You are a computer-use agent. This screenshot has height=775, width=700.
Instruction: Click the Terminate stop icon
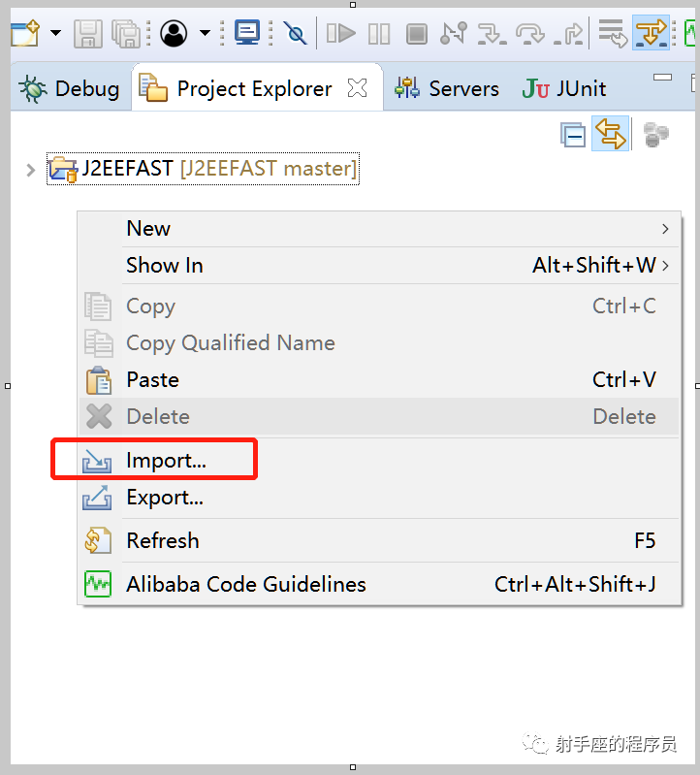[417, 34]
